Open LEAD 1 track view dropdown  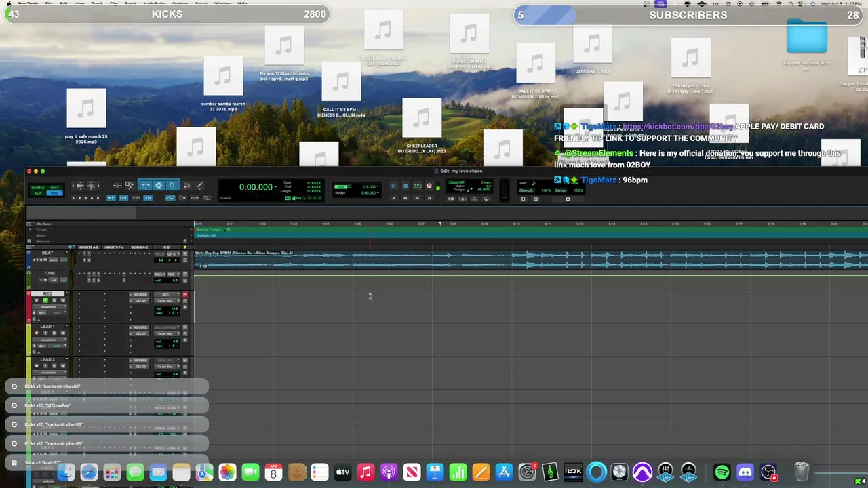pyautogui.click(x=50, y=340)
